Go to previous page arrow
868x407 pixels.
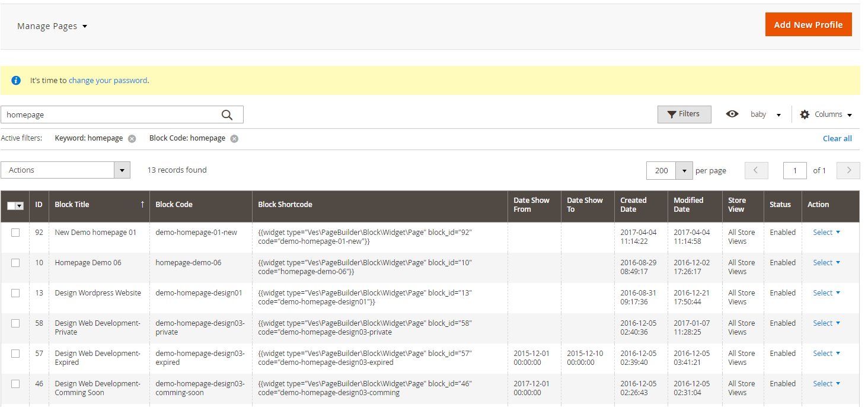coord(756,171)
